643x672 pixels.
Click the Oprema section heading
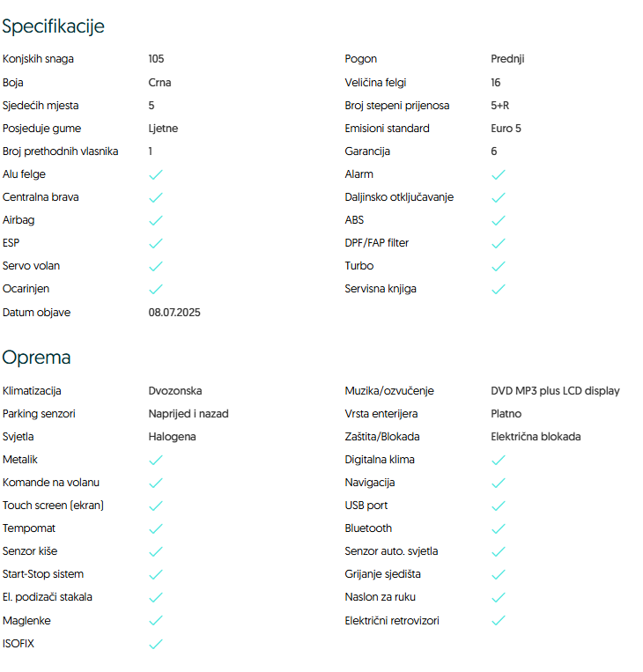[37, 358]
